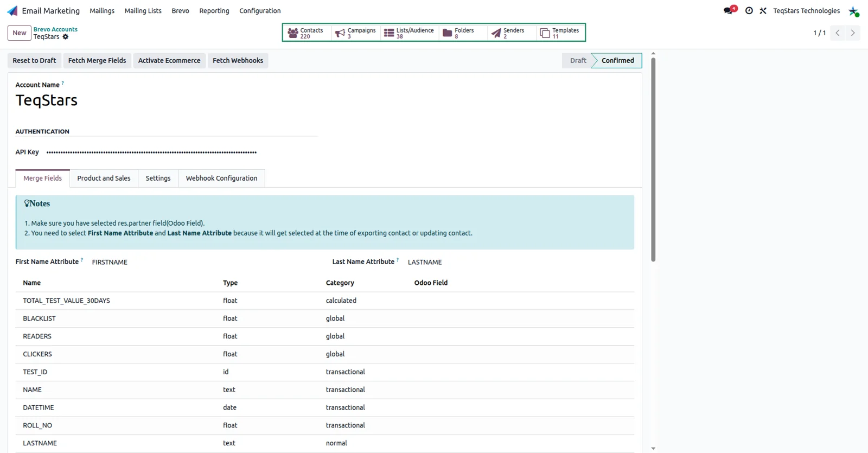Select the TOTAL_TEST_VALUE_30DAYS row
The width and height of the screenshot is (868, 453).
[x=324, y=301]
